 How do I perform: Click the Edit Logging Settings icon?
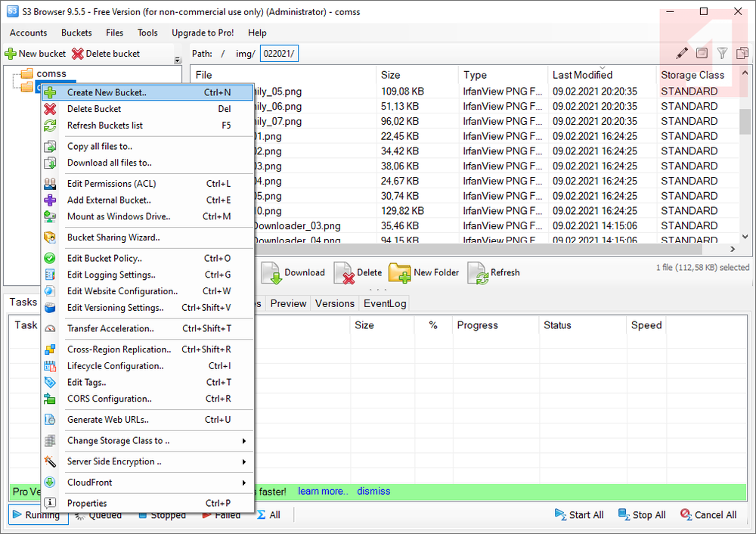pos(50,275)
